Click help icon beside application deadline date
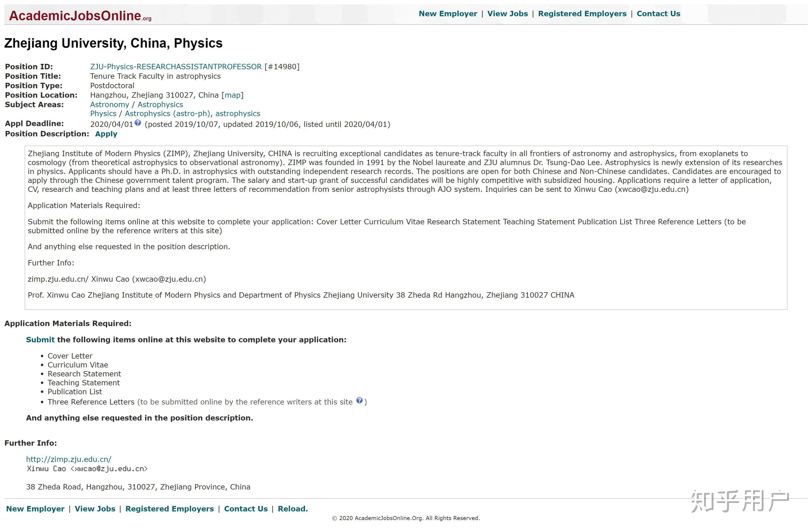The height and width of the screenshot is (529, 812). point(137,123)
